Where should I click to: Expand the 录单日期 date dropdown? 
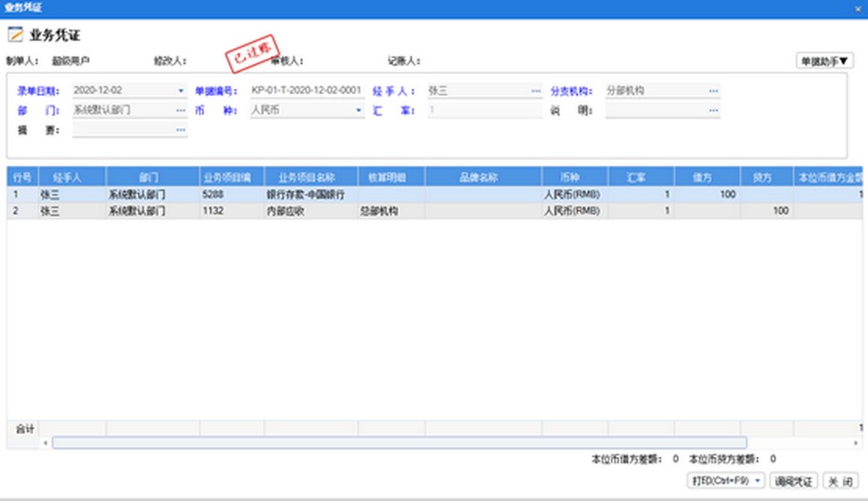[x=181, y=91]
